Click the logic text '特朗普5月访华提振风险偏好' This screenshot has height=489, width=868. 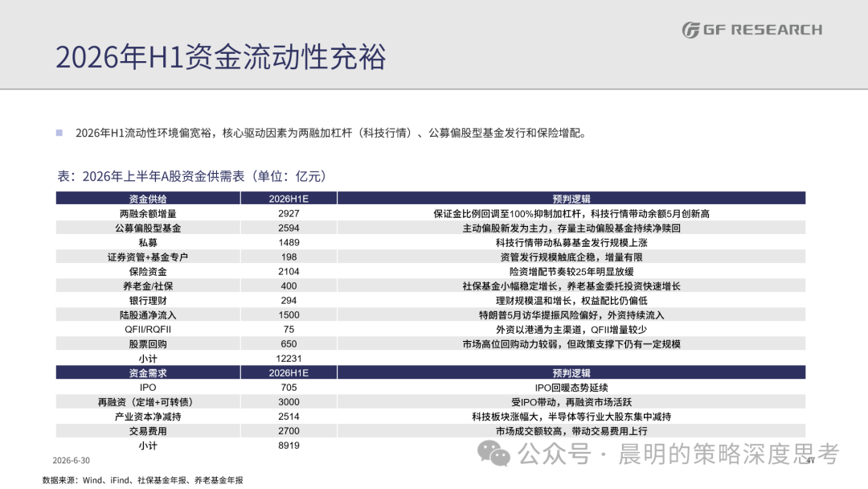(x=538, y=315)
